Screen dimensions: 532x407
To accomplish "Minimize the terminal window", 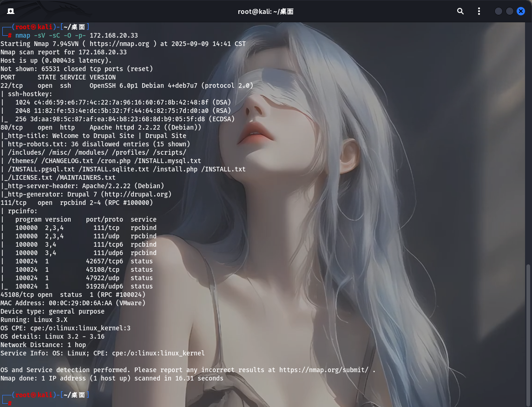I will click(x=498, y=11).
